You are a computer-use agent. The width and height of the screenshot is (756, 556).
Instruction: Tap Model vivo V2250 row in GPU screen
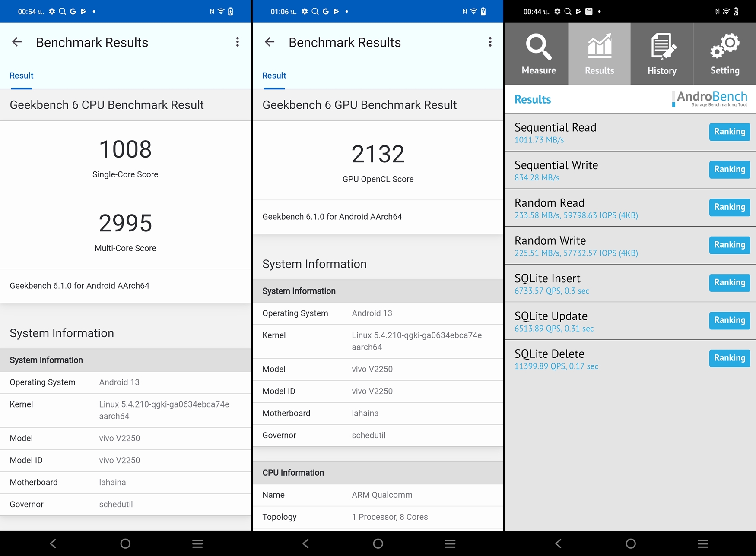(x=378, y=370)
